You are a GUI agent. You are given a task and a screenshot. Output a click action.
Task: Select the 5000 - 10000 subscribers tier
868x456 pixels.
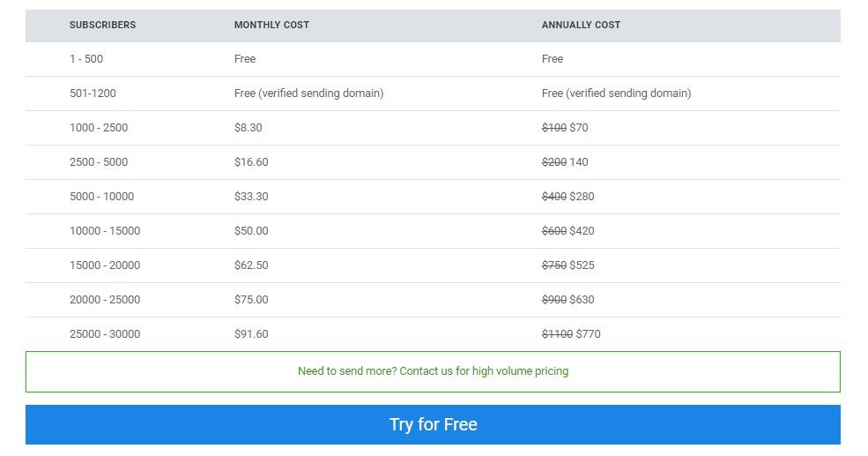click(102, 196)
